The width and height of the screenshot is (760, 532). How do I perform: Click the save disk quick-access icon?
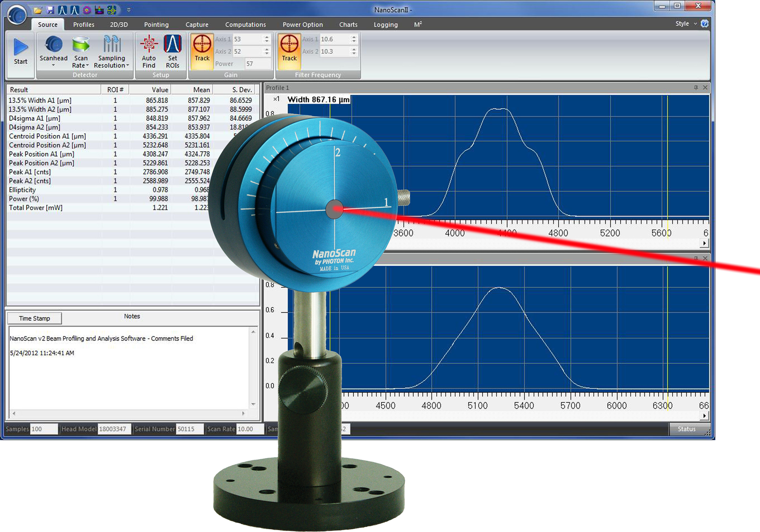pos(50,10)
